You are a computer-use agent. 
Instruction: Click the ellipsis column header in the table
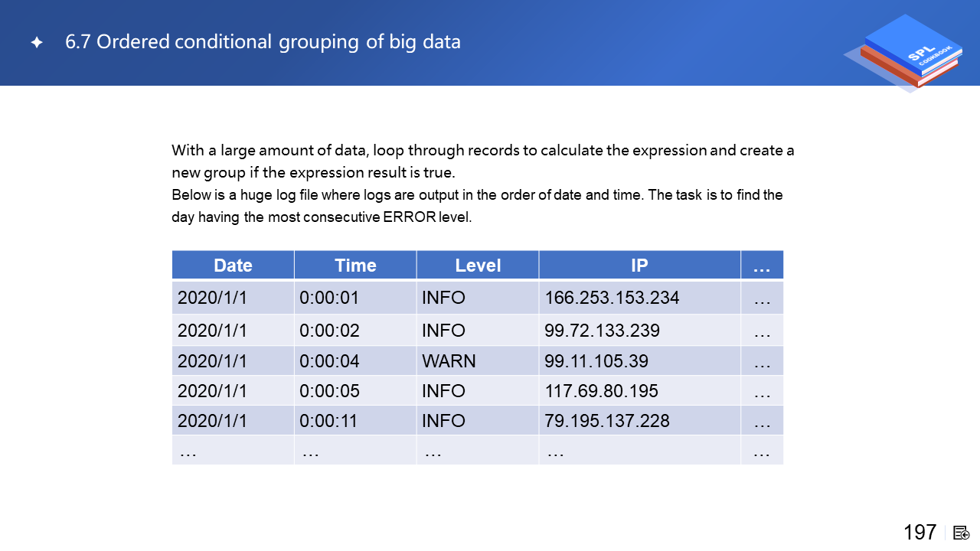tap(762, 266)
